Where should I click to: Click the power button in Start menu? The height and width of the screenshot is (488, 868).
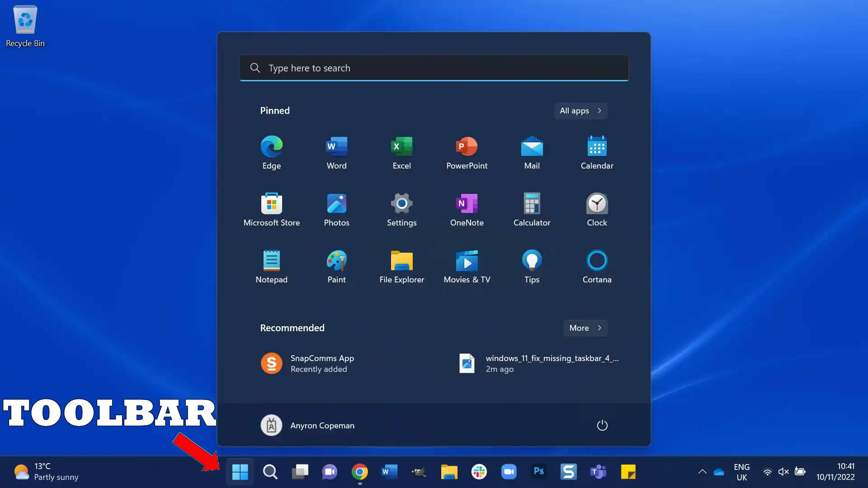602,425
